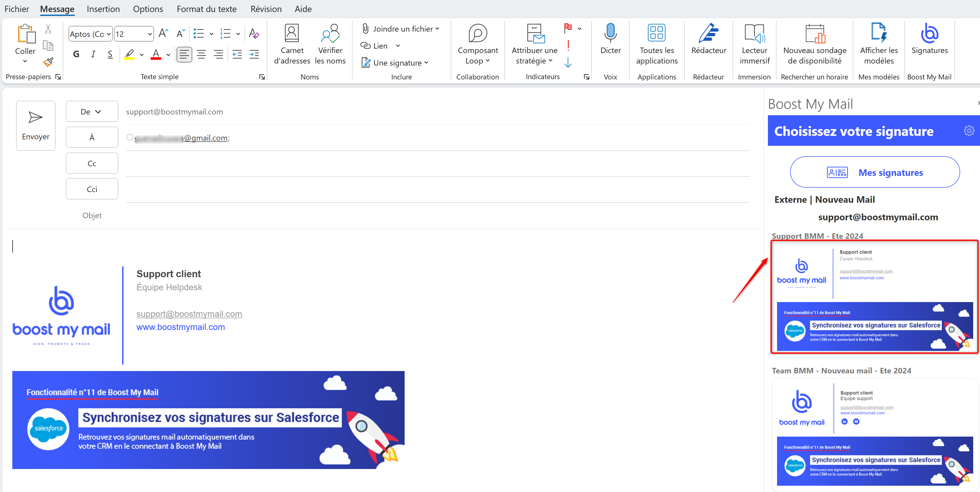Open the font name Aptos combo box
The image size is (980, 492).
click(x=90, y=34)
